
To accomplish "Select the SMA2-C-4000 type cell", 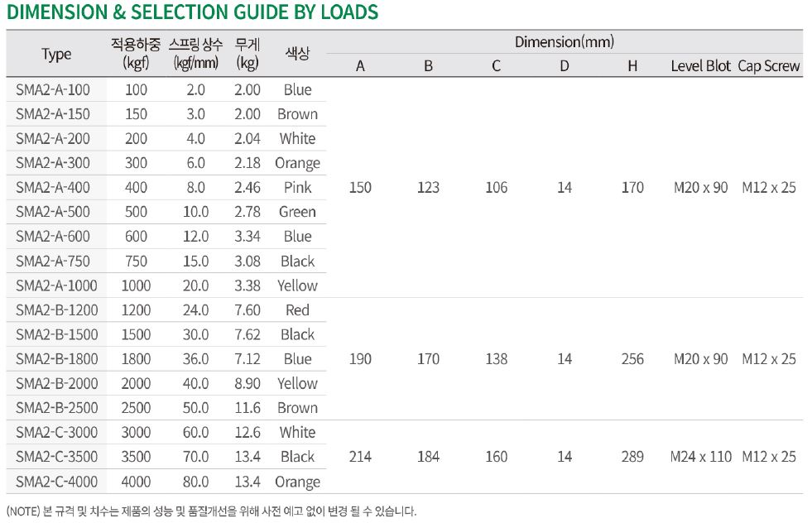I will (57, 482).
